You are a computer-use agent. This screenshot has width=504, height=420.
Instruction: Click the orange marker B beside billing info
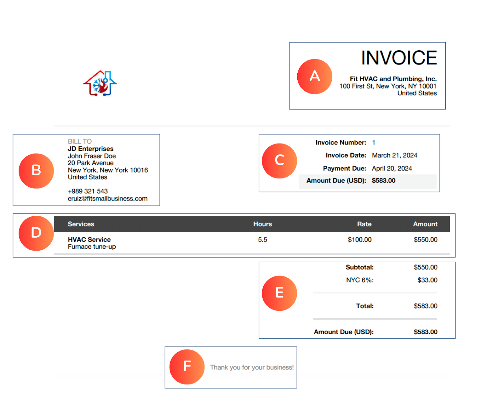36,171
